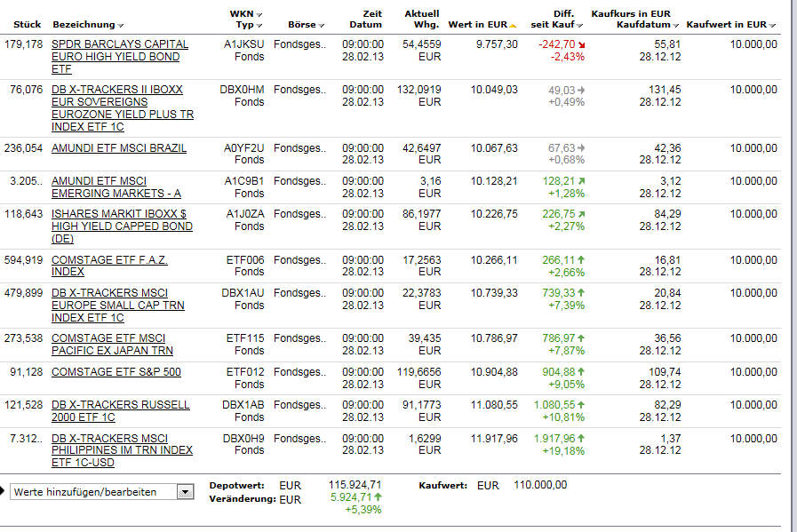This screenshot has height=532, width=797.
Task: Click gray arrow icon next to 67,63
Action: point(581,147)
